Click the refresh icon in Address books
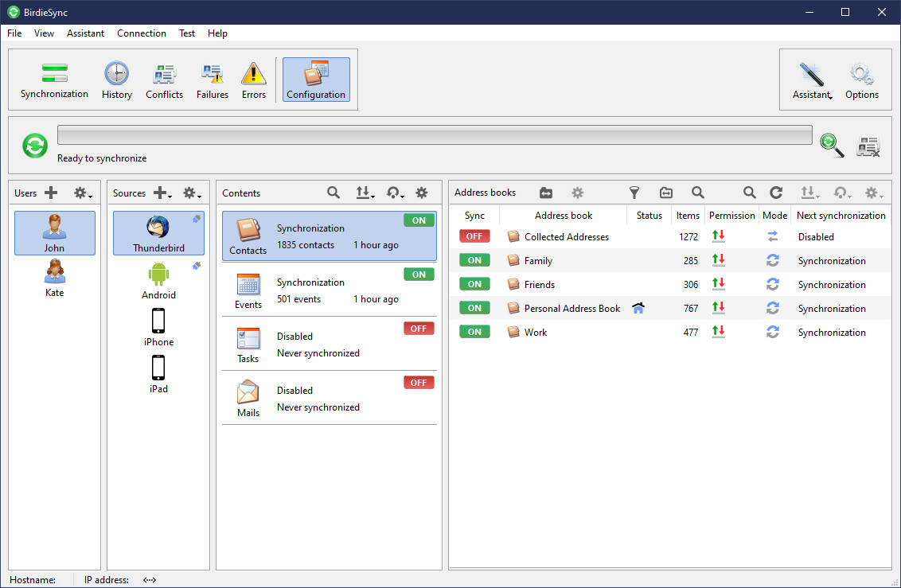Viewport: 901px width, 588px height. (x=776, y=193)
